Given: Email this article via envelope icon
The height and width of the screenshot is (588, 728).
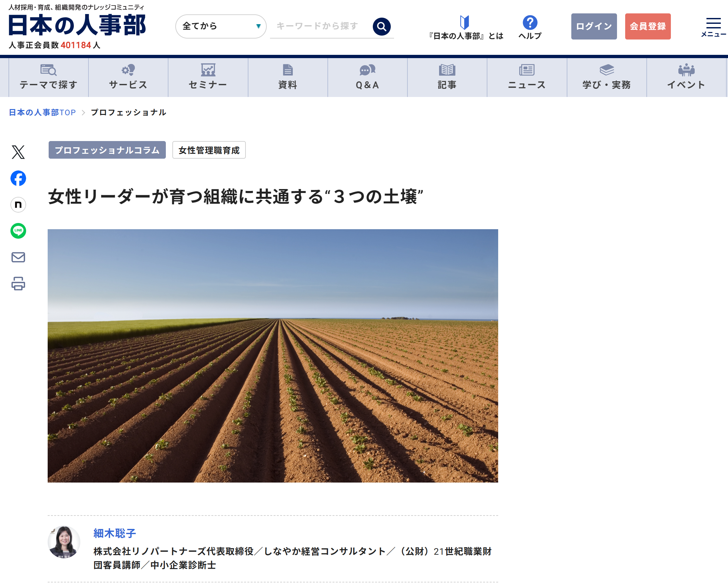Looking at the screenshot, I should point(18,257).
